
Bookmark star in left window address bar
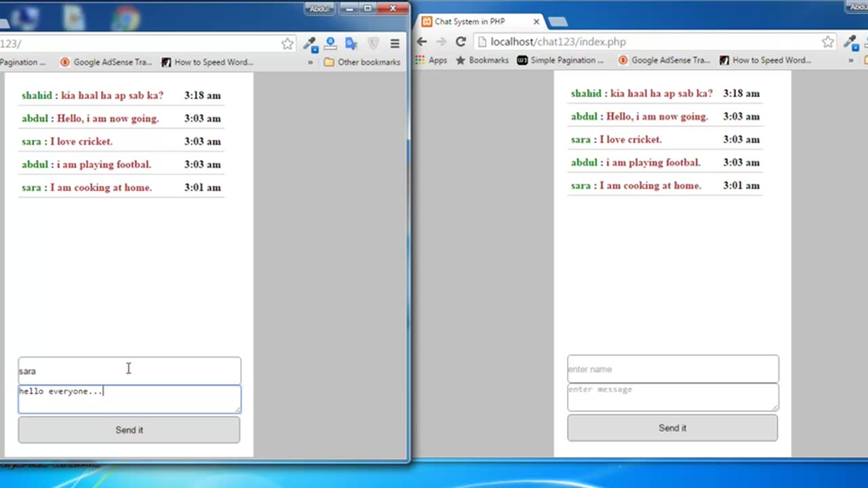(x=288, y=44)
